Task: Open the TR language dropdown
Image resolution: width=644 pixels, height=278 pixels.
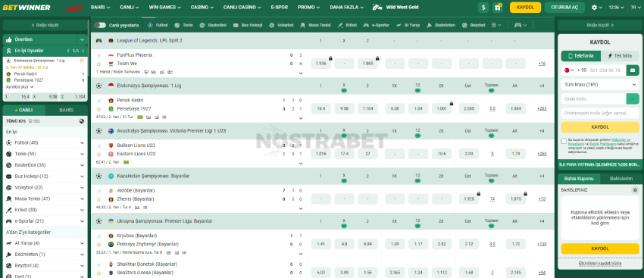Action: [x=635, y=8]
